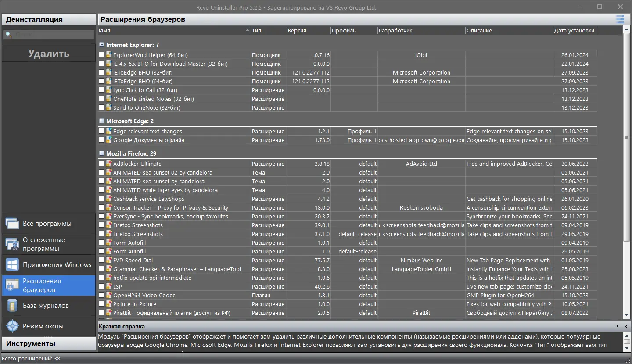Click the PiratBit plugin row icon
This screenshot has width=632, height=364.
click(109, 313)
